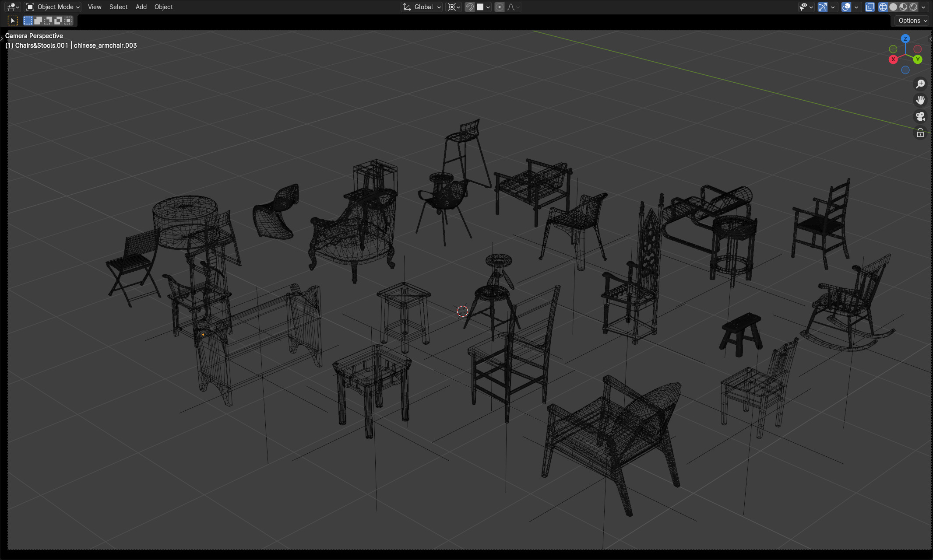Click the move view hand icon
This screenshot has width=933, height=560.
[x=920, y=100]
